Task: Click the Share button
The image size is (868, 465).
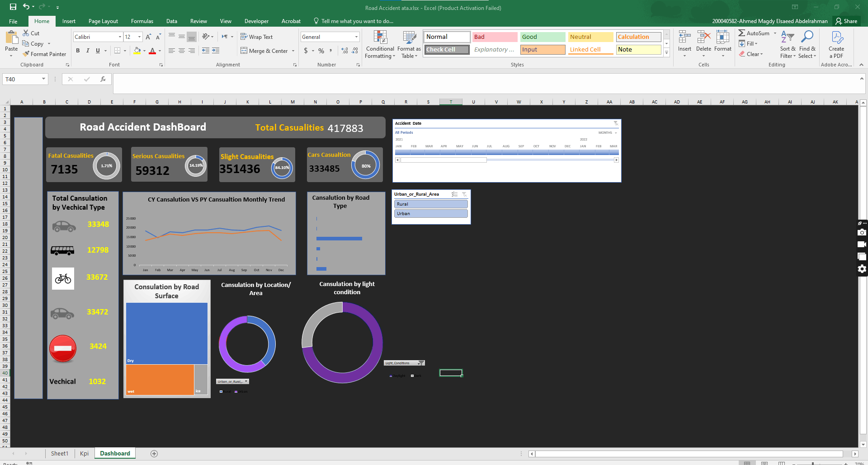Action: pos(846,21)
